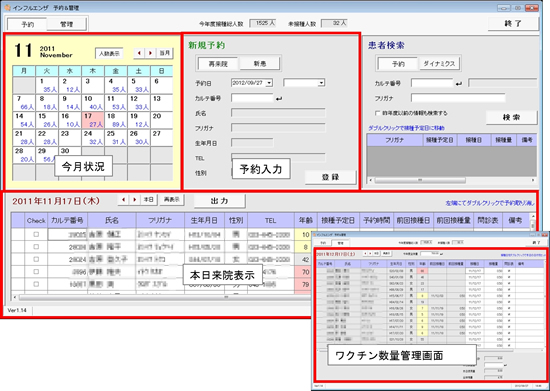Click the 本日 button
The width and height of the screenshot is (550, 391).
click(148, 200)
